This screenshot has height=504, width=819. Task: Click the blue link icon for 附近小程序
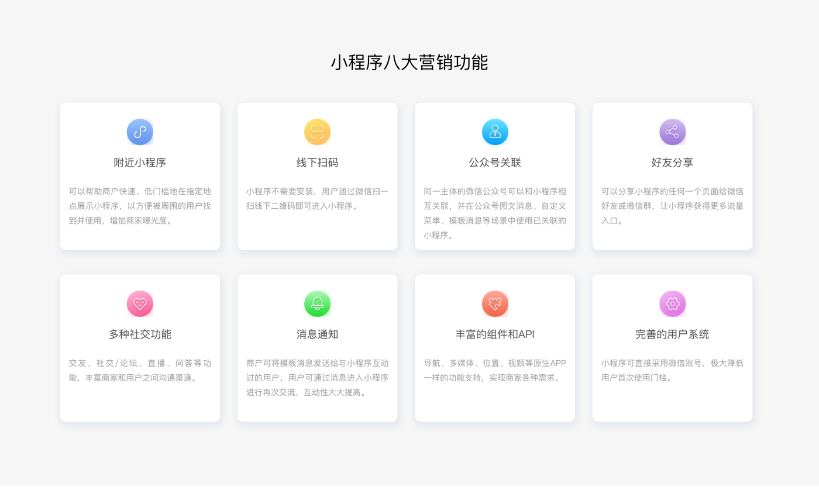click(140, 132)
